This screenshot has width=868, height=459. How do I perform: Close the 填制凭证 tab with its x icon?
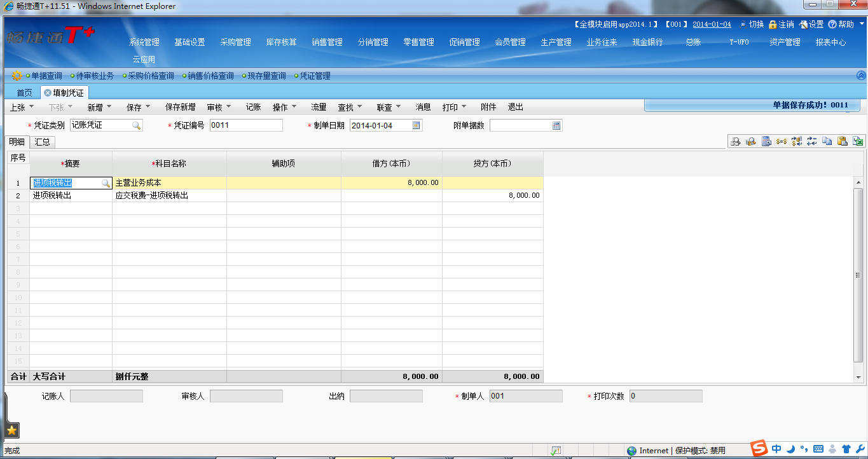(x=48, y=93)
